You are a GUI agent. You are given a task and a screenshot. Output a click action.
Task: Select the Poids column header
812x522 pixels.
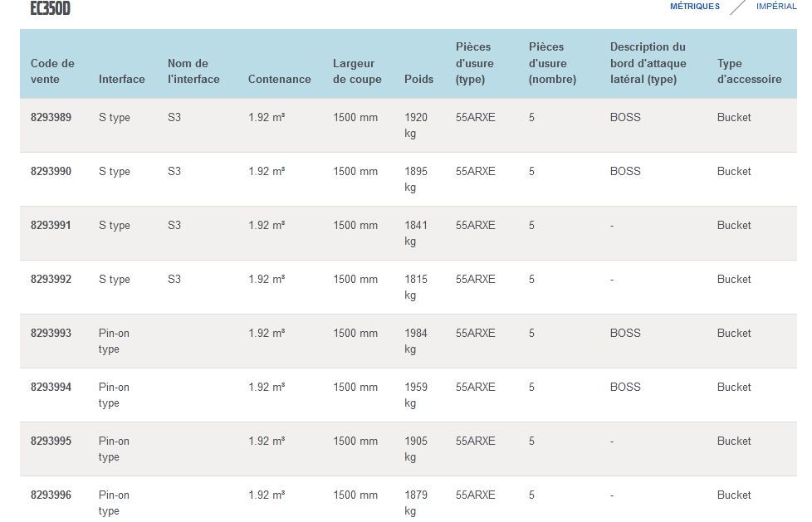418,80
